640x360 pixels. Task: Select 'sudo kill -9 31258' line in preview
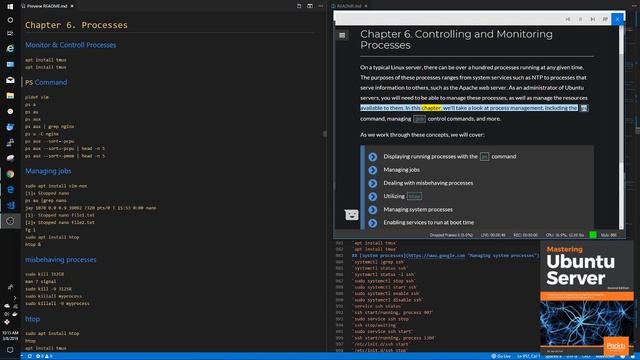tap(48, 289)
